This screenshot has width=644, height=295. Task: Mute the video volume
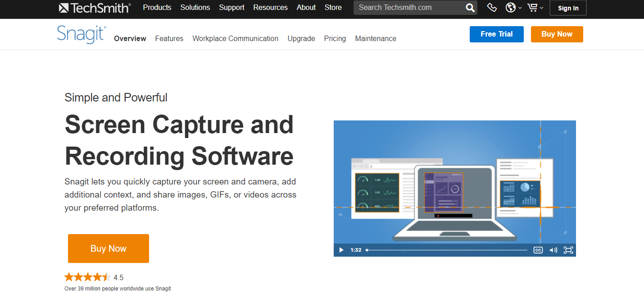coord(553,250)
